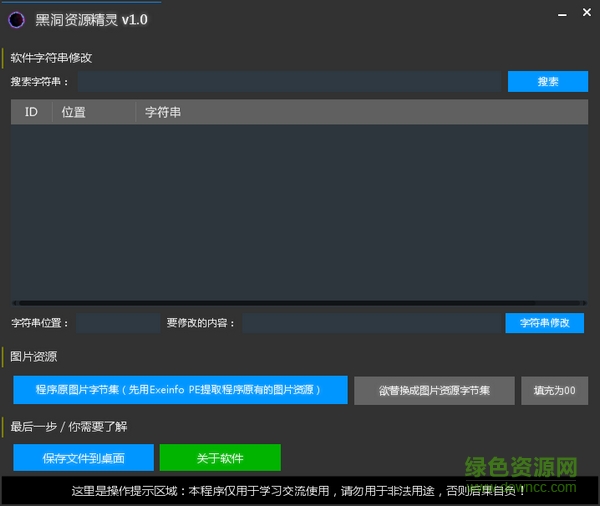This screenshot has height=506, width=600.
Task: Click the 字符串 column header
Action: [362, 112]
